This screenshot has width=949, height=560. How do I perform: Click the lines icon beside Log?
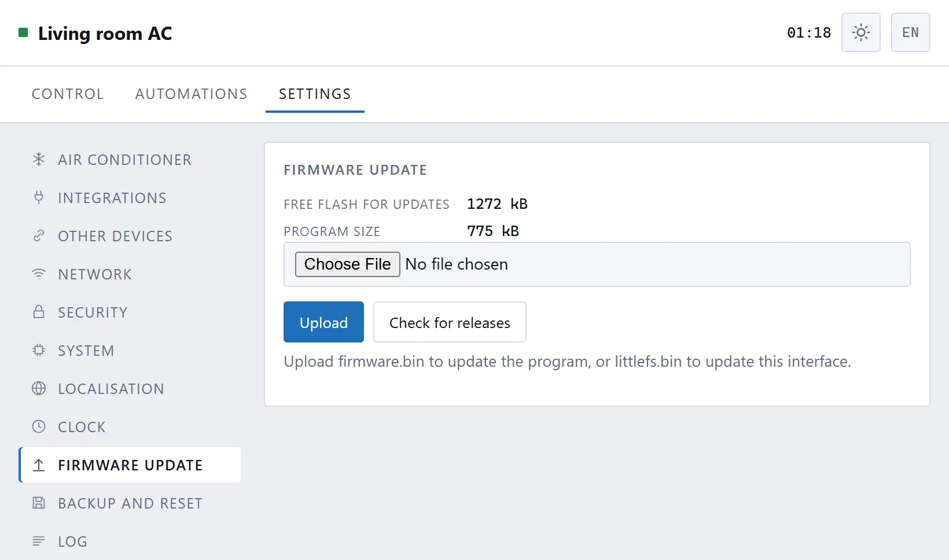click(39, 541)
